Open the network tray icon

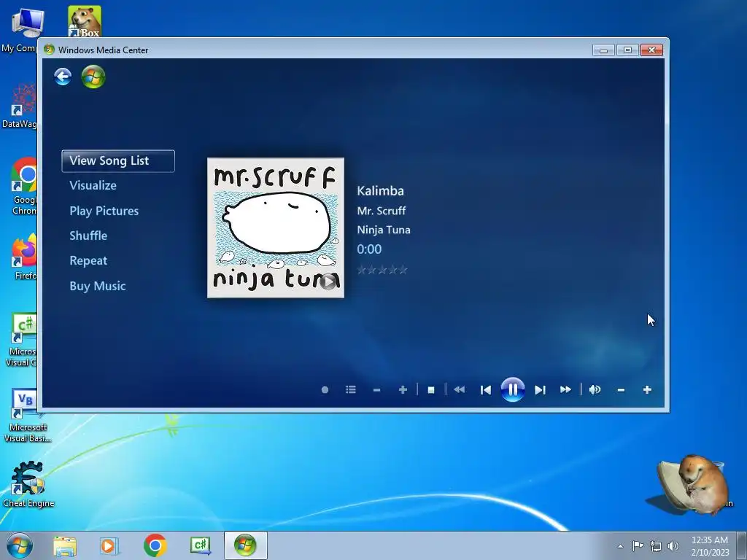pyautogui.click(x=656, y=546)
